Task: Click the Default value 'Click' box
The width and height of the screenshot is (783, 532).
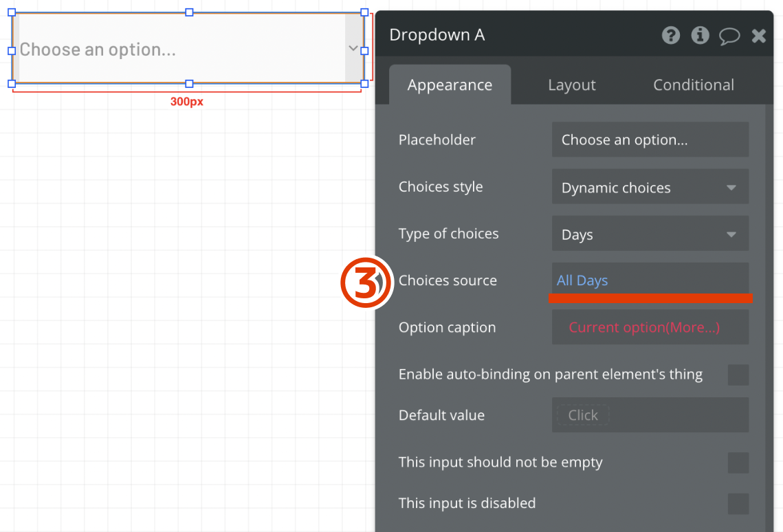Action: pos(582,415)
